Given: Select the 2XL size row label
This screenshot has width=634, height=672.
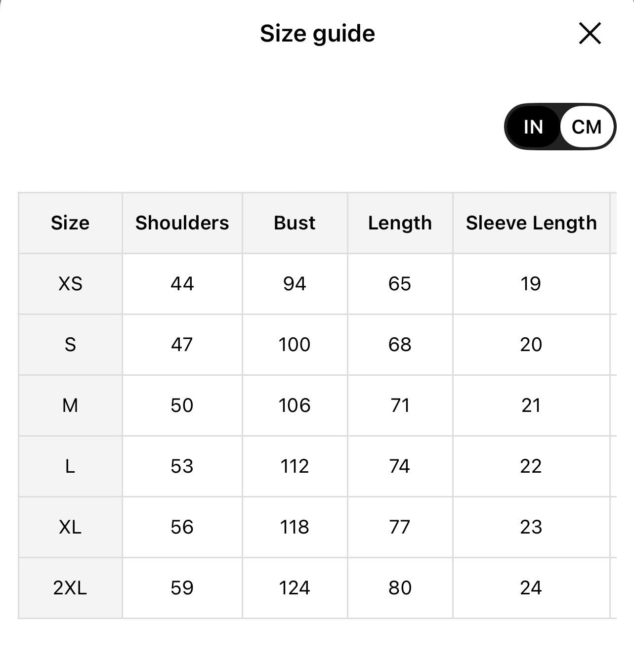Looking at the screenshot, I should (x=70, y=588).
